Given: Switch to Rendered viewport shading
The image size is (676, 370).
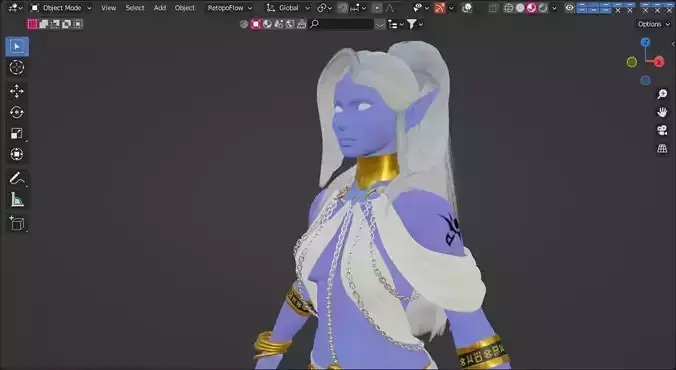Looking at the screenshot, I should tap(543, 8).
